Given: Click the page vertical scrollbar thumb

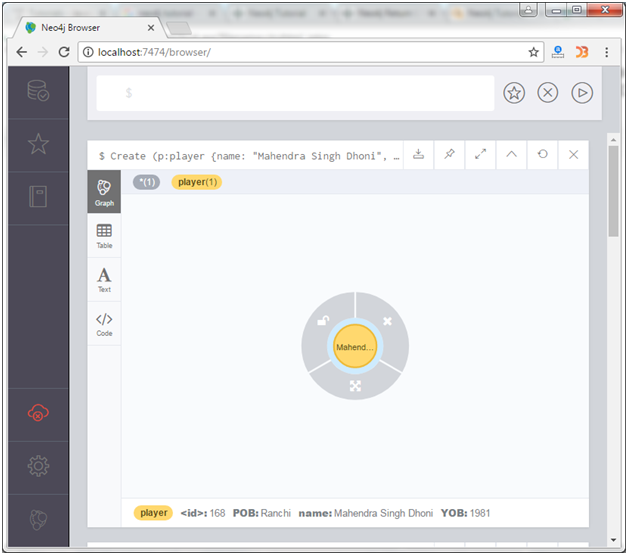Looking at the screenshot, I should pos(613,191).
